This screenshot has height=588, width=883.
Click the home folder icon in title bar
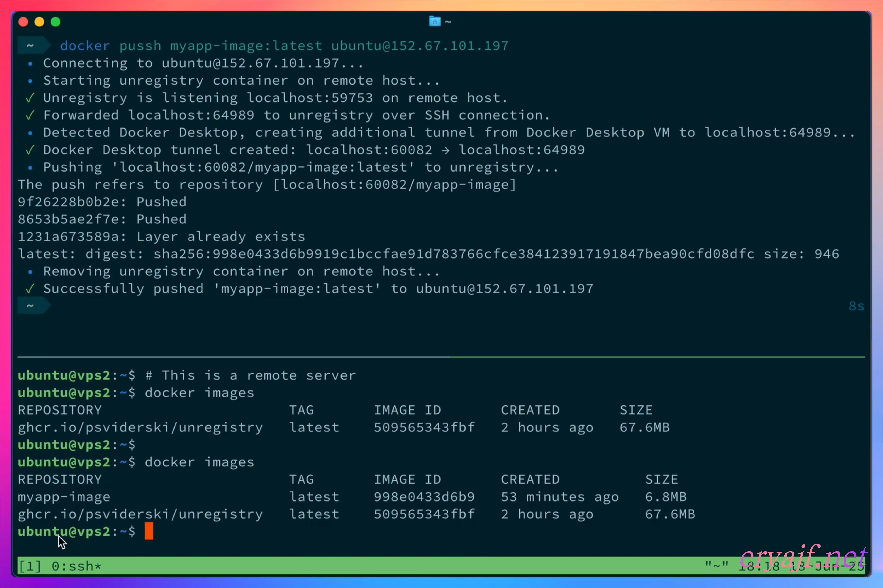point(435,21)
